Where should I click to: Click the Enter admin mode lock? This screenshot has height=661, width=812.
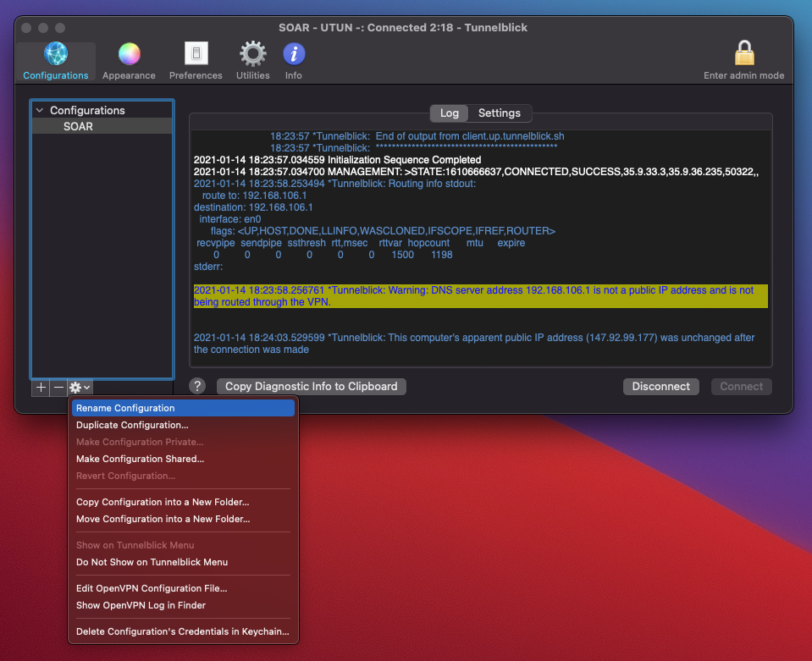[x=744, y=52]
